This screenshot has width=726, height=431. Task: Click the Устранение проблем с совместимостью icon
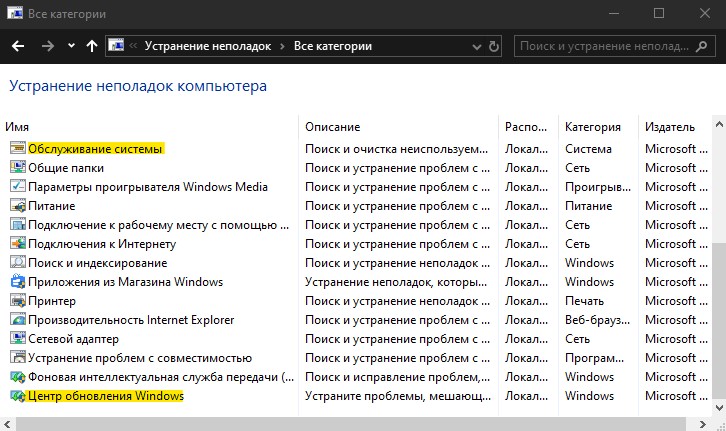[18, 357]
